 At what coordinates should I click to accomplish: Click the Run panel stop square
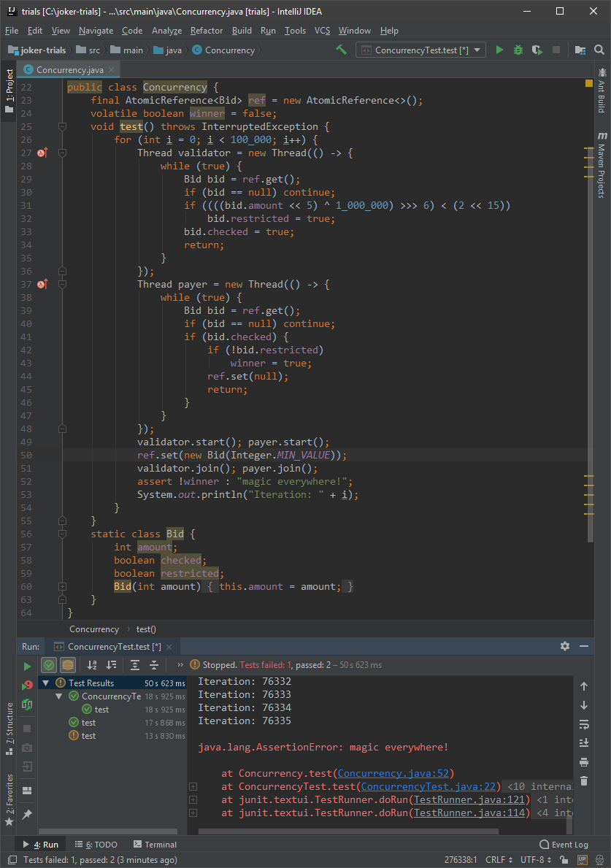point(27,729)
